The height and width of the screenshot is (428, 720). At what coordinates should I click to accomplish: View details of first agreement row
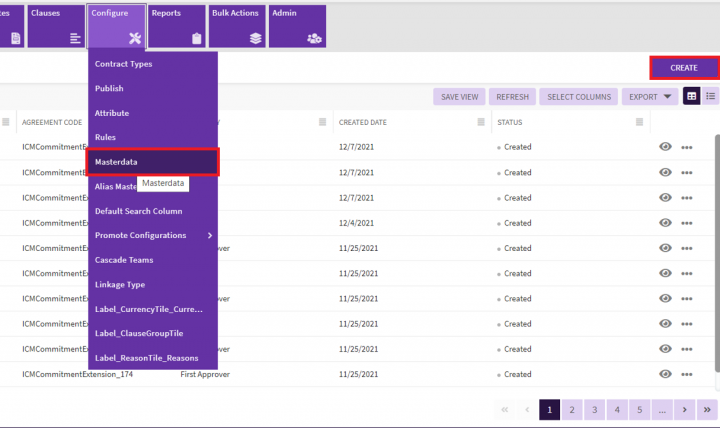click(665, 146)
